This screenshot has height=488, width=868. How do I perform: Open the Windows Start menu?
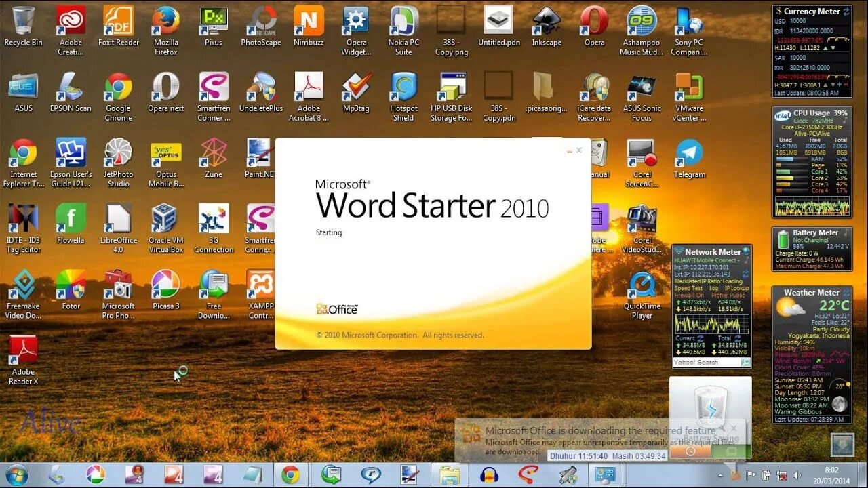16,474
